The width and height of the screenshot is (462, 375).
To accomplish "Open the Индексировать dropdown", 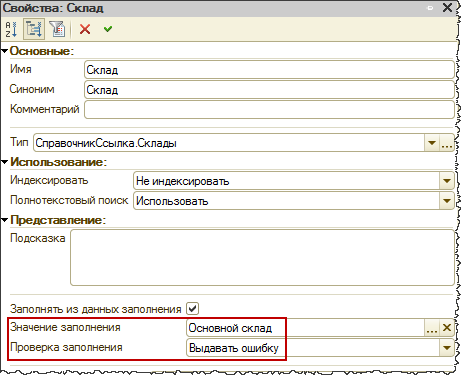I will tap(447, 181).
